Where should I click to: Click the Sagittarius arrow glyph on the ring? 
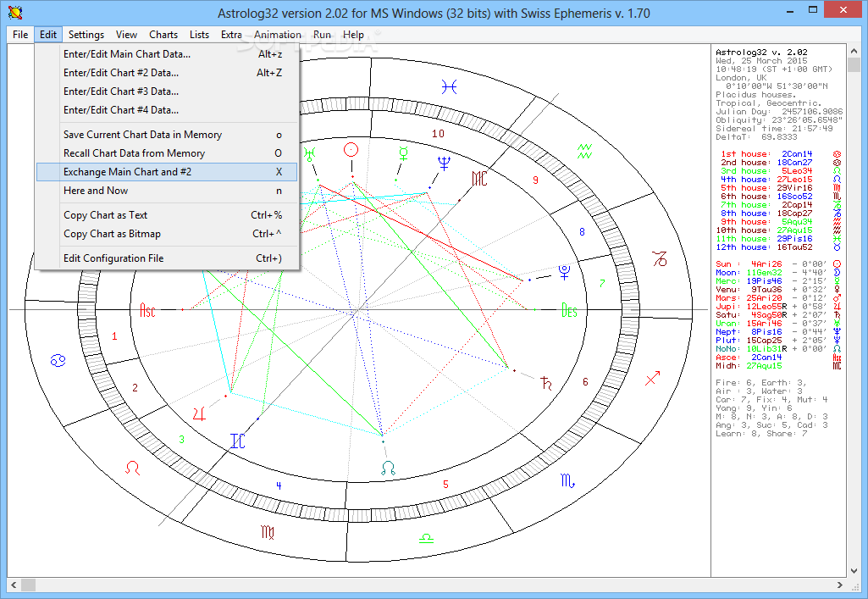[x=653, y=379]
